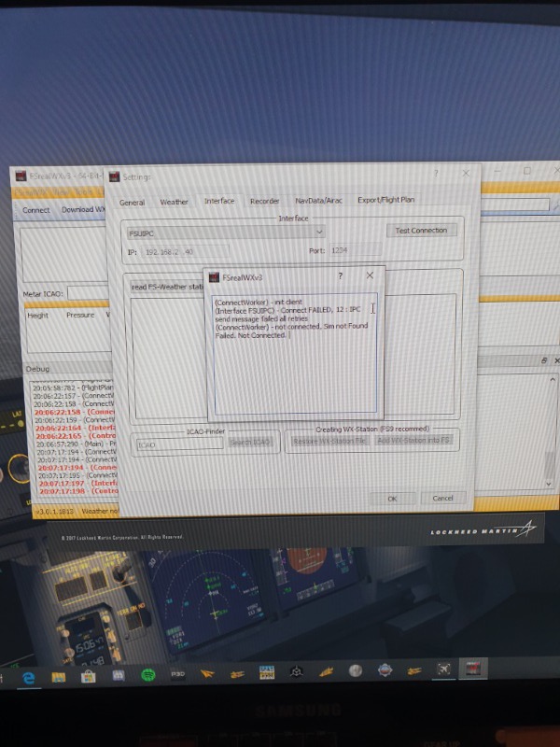Select the red 20:06:22:158 debug log line
Image resolution: width=560 pixels, height=747 pixels.
coord(75,412)
